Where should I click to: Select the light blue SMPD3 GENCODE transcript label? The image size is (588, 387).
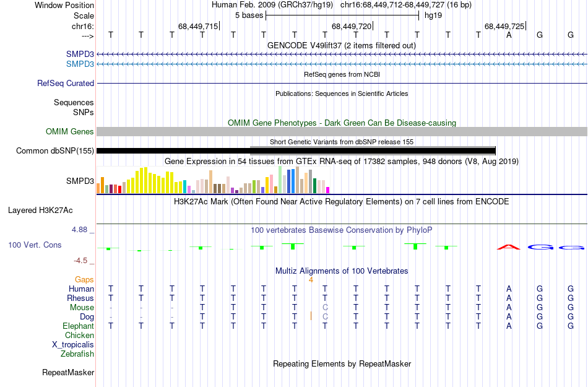[80, 64]
